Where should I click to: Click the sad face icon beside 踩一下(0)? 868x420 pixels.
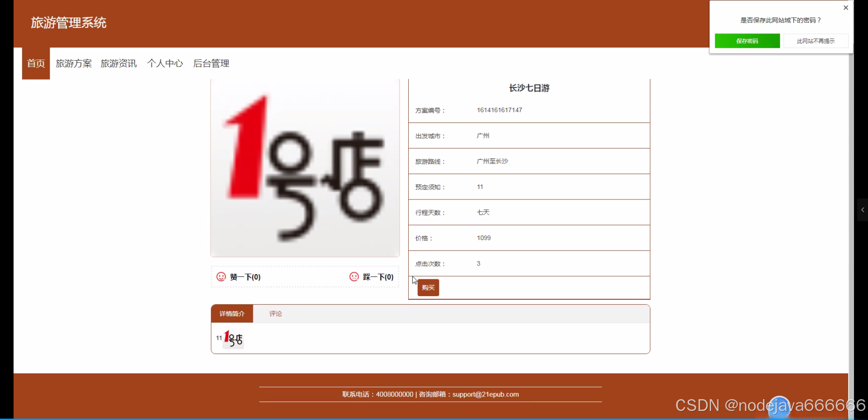(354, 277)
